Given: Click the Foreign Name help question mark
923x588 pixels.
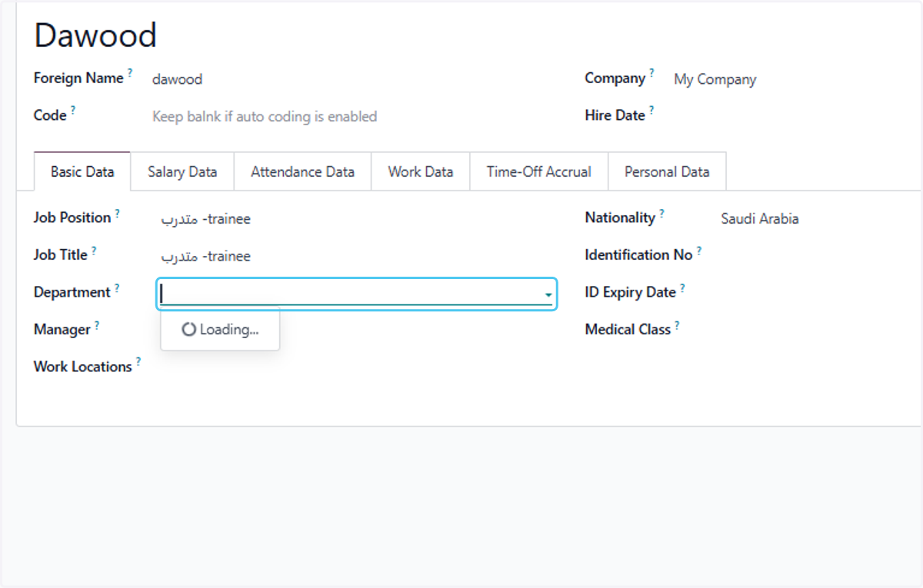Looking at the screenshot, I should (130, 73).
